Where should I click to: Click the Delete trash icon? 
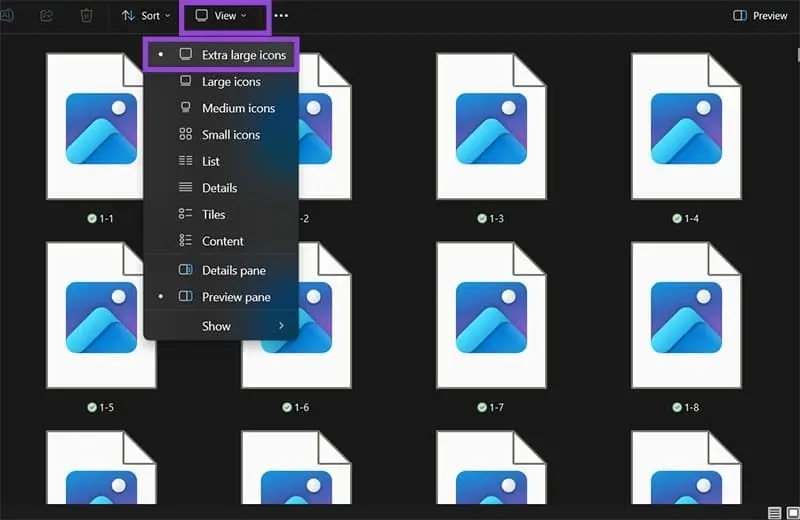click(x=86, y=16)
